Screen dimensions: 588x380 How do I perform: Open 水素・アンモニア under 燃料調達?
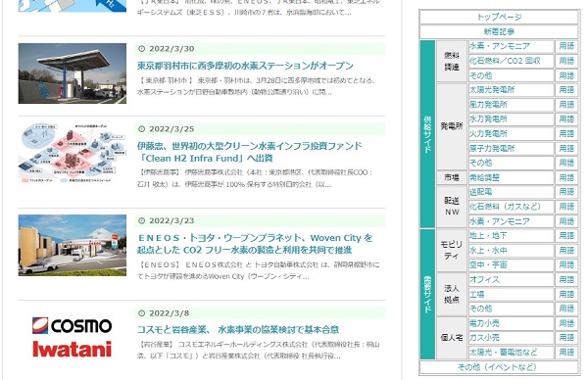pyautogui.click(x=500, y=46)
